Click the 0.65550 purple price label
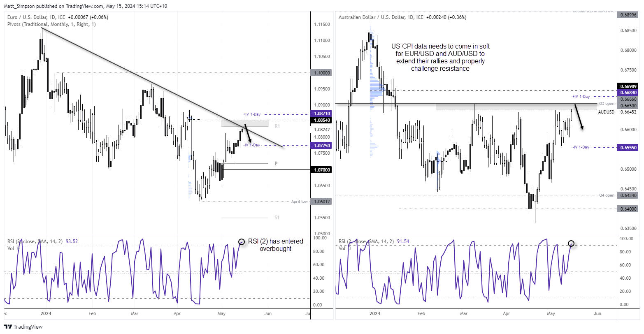The width and height of the screenshot is (644, 334). tap(628, 147)
